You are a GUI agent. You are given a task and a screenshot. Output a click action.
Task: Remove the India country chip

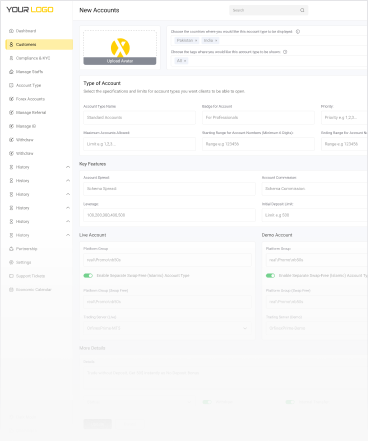216,40
